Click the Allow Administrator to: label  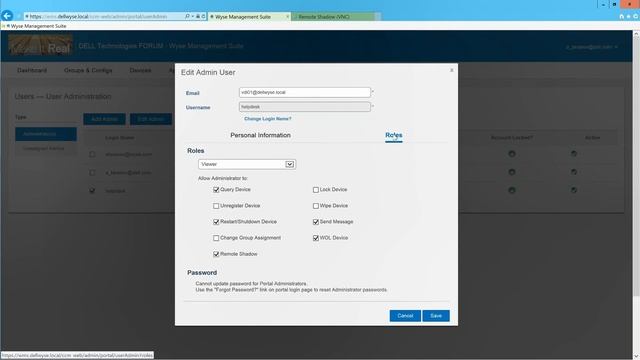tap(223, 178)
